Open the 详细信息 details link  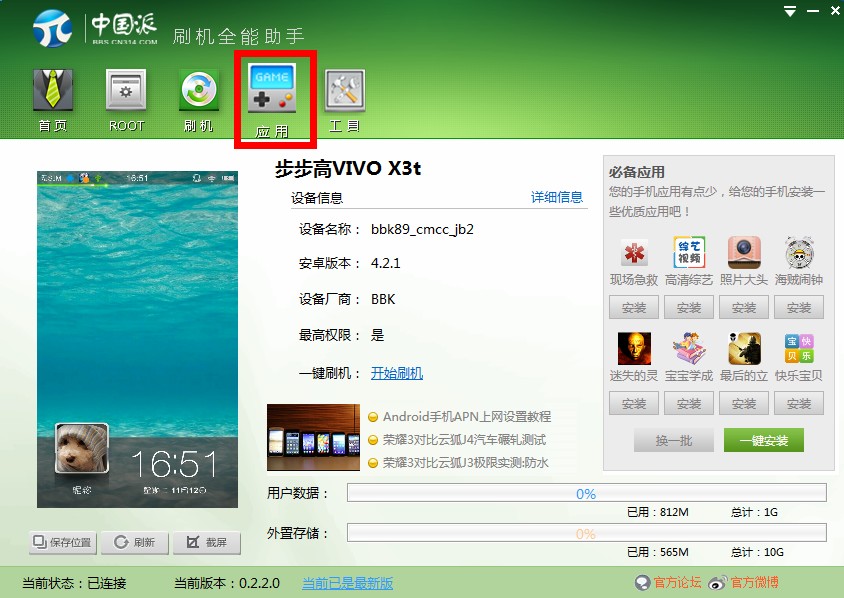coord(557,197)
